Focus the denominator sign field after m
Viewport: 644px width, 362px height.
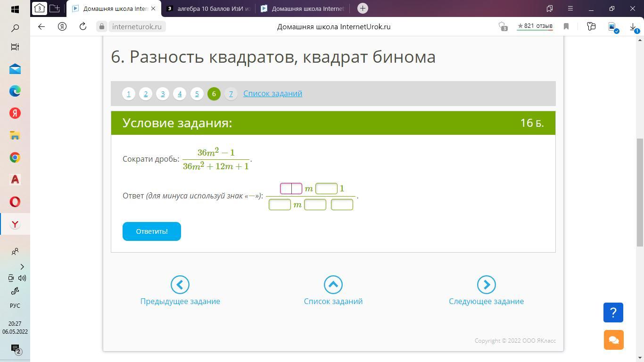315,205
